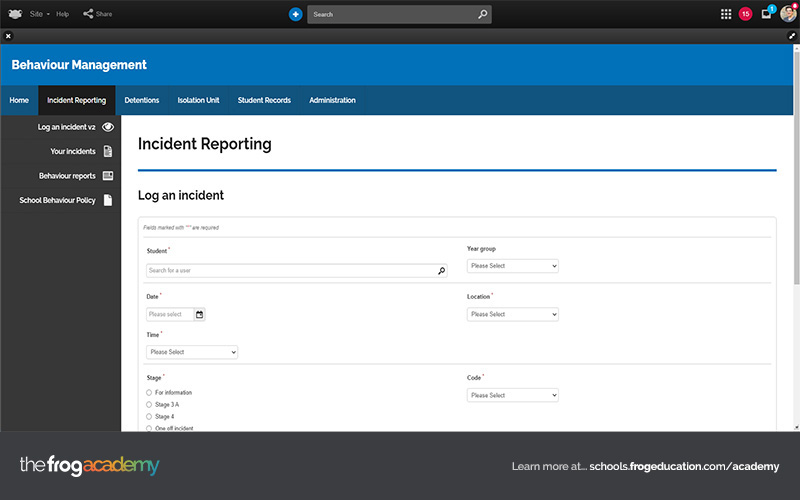Viewport: 800px width, 500px height.
Task: Click the page icon beside School Behaviour Policy
Action: [108, 200]
